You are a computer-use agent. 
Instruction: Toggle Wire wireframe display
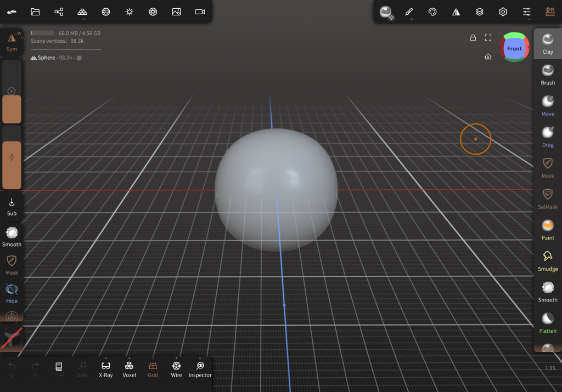click(x=176, y=370)
